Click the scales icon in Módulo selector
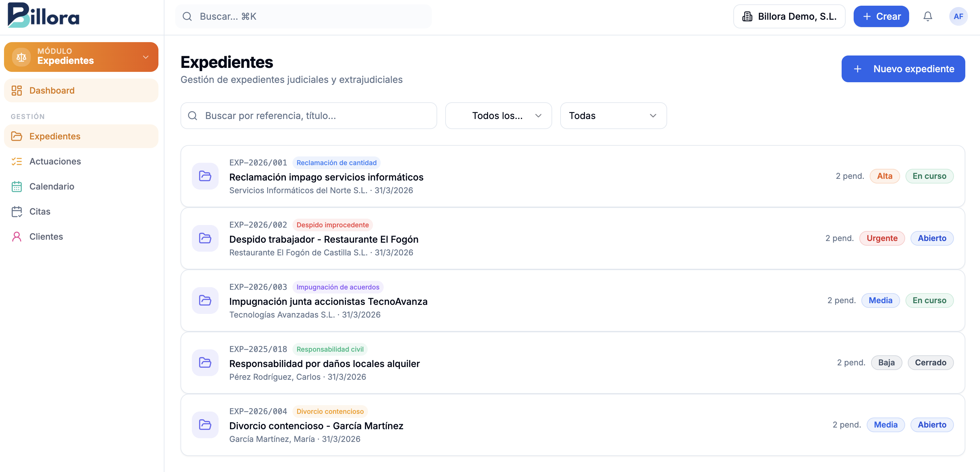Image resolution: width=980 pixels, height=472 pixels. coord(21,57)
